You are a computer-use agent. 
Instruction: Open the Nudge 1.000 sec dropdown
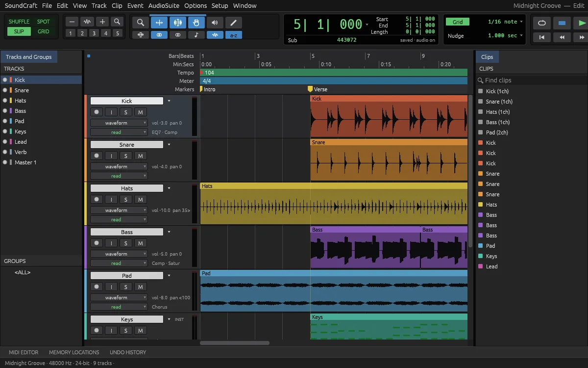521,35
